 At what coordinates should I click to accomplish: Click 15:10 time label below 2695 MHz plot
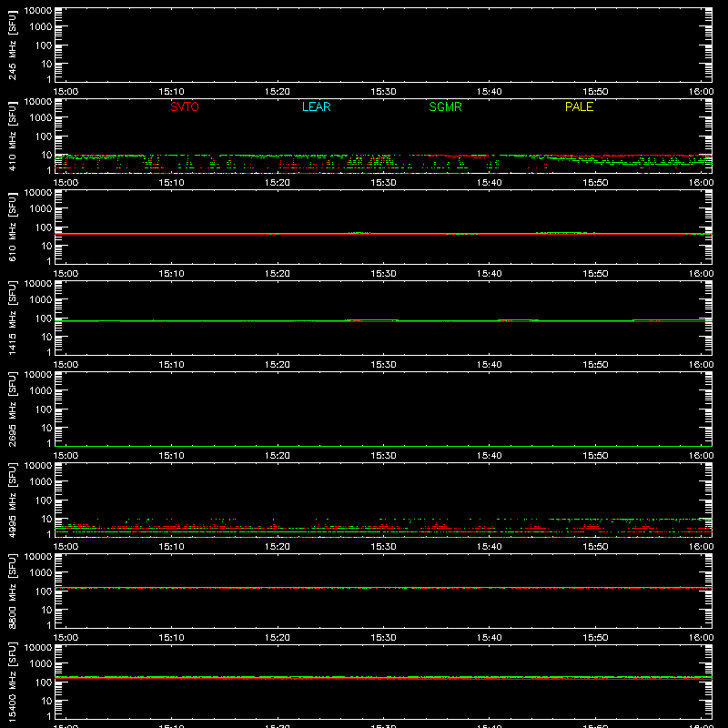tap(171, 456)
